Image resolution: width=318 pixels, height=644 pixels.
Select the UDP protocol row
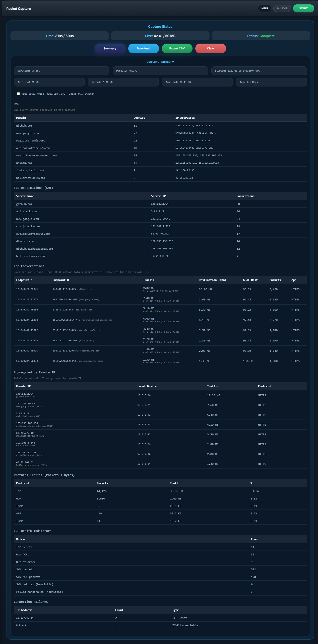pos(160,499)
